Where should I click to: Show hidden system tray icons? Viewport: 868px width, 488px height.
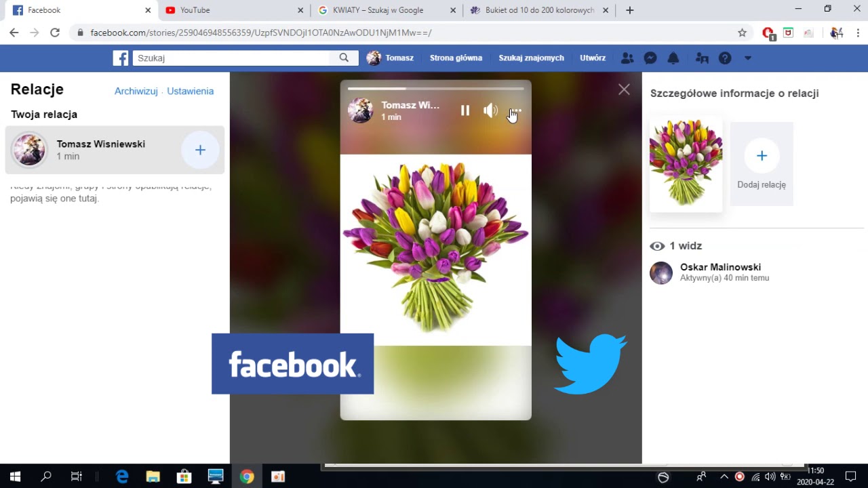tap(724, 476)
